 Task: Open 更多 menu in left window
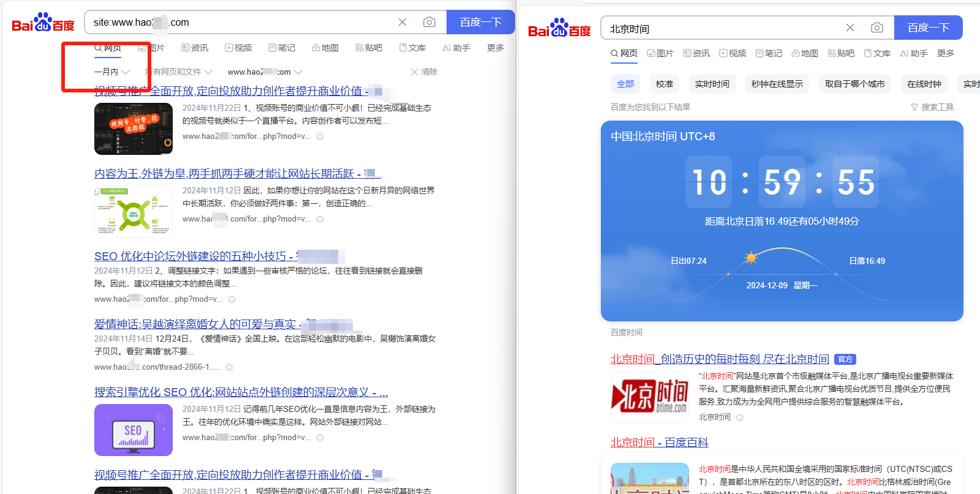496,48
